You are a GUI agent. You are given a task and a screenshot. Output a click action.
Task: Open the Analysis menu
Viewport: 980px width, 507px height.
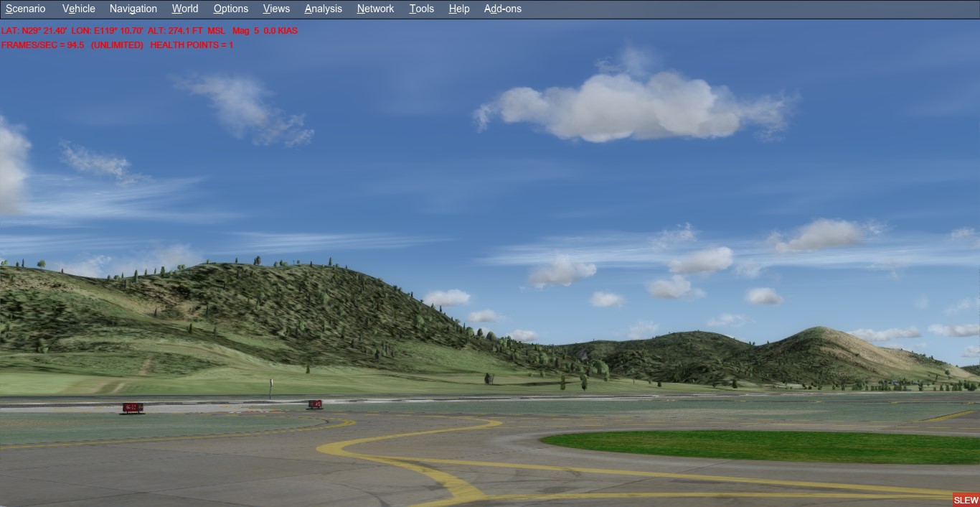click(323, 9)
